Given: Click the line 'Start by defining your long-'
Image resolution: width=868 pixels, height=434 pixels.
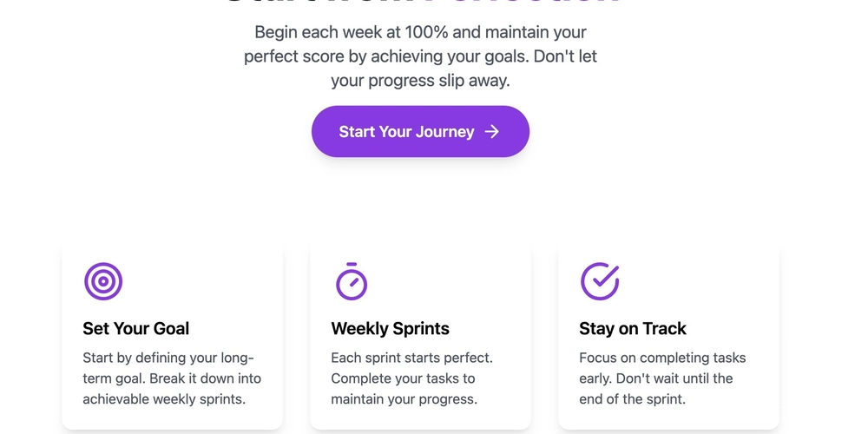Looking at the screenshot, I should point(168,358).
